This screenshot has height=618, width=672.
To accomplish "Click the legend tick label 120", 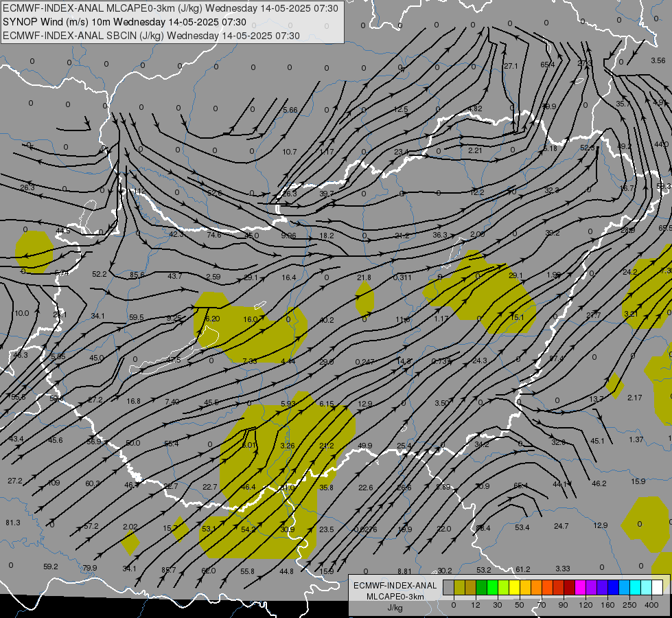I will point(586,605).
